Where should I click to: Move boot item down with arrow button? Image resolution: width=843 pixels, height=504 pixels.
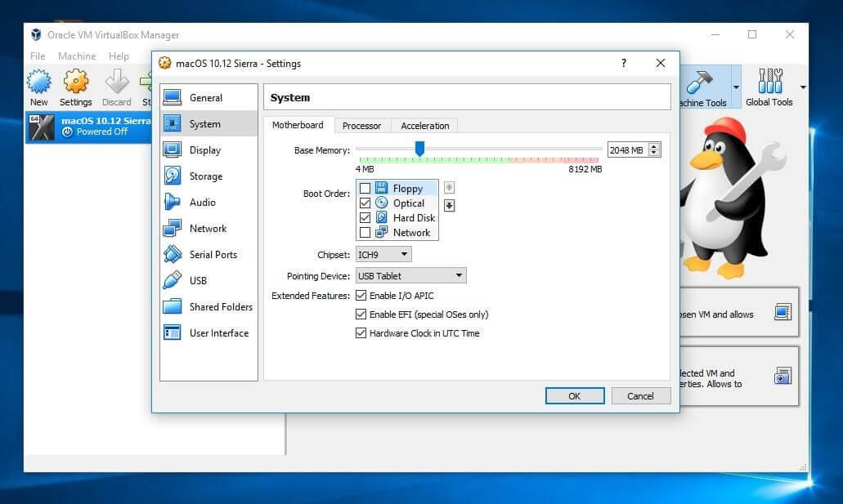(x=450, y=206)
